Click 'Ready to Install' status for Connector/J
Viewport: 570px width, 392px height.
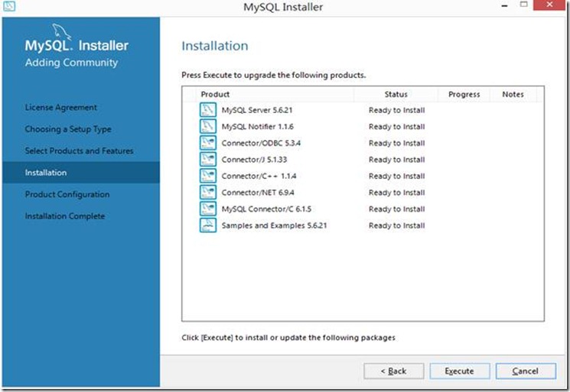[396, 160]
